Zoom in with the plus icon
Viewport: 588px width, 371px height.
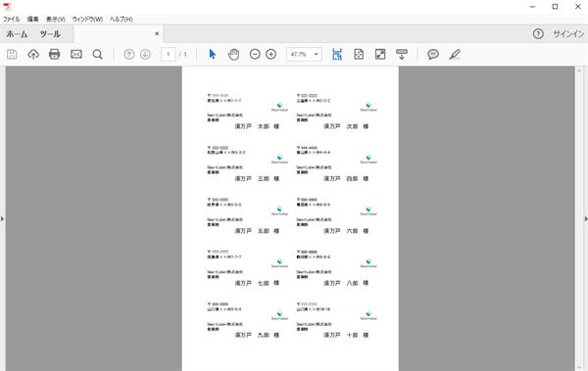[x=270, y=55]
